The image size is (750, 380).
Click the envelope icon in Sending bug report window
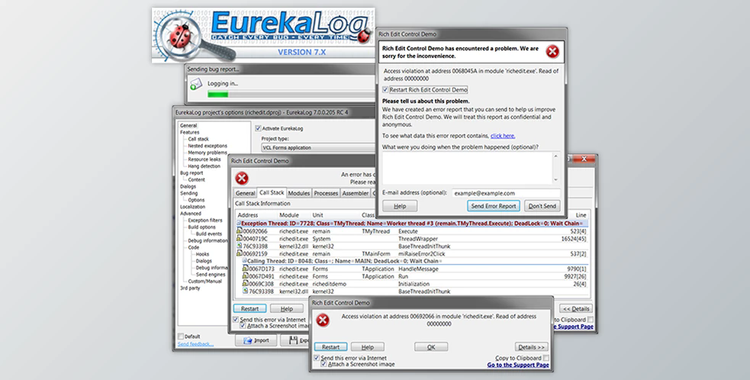point(196,85)
